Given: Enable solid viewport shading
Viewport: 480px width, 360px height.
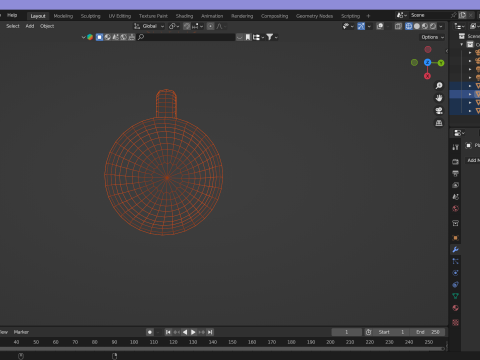Looking at the screenshot, I should click(417, 26).
